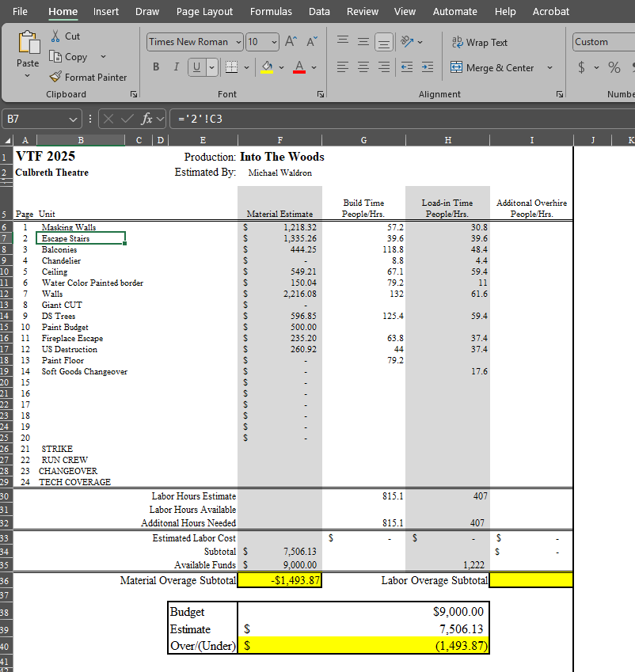
Task: Increase indent
Action: 428,66
